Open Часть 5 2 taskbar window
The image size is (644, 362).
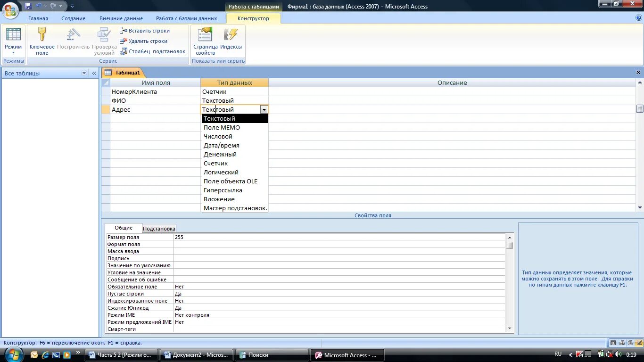click(122, 355)
